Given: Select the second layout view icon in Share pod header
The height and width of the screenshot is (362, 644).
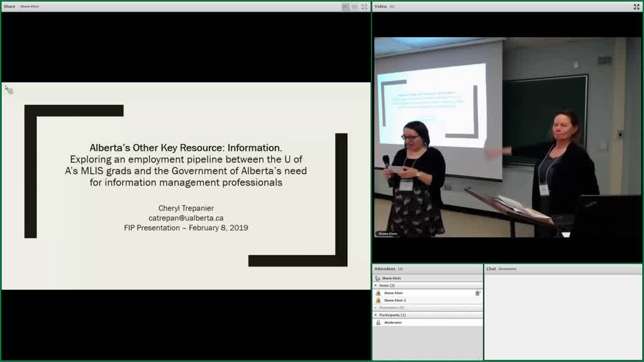Looking at the screenshot, I should (x=355, y=6).
